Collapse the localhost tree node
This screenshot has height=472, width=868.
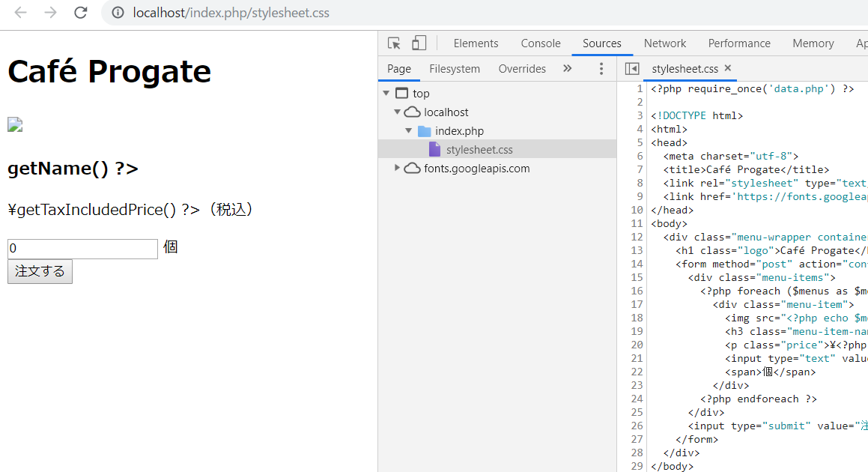click(x=396, y=112)
